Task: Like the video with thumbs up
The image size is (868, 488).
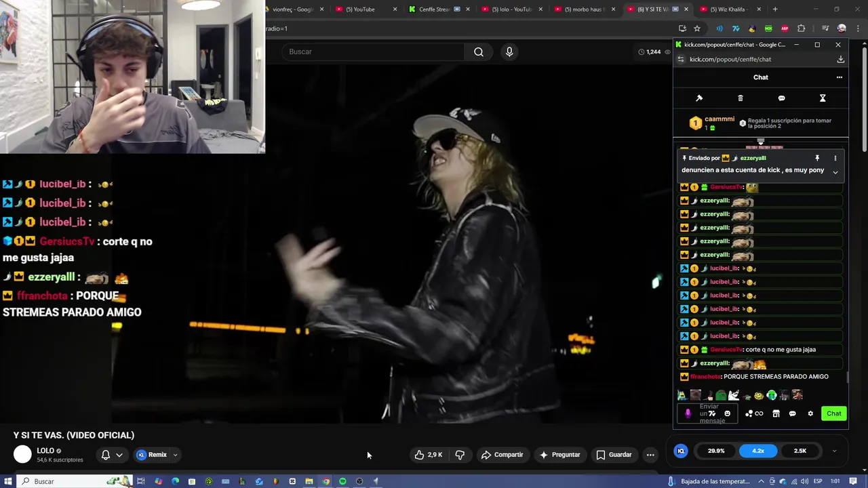Action: pos(429,455)
